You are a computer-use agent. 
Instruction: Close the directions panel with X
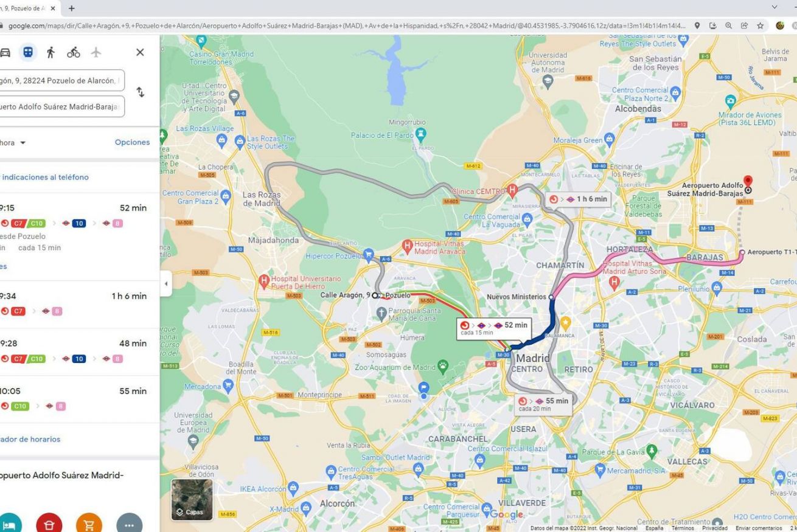point(140,52)
